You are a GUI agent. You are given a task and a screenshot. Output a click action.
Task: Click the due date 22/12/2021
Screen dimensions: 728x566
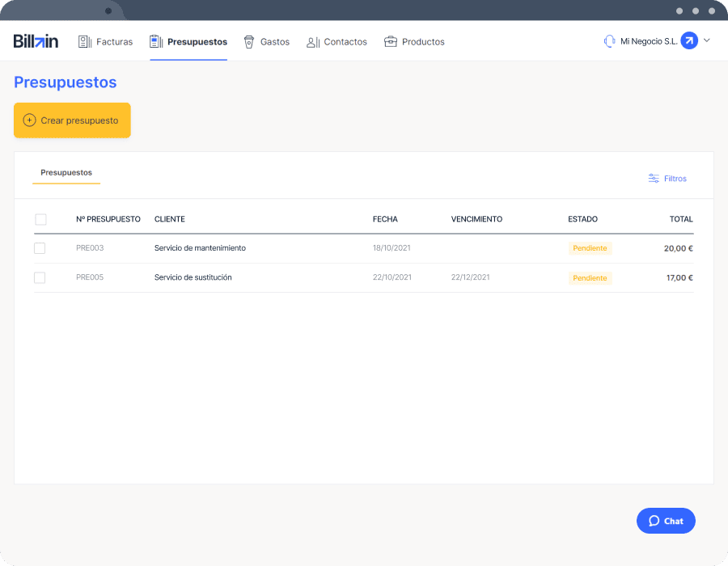(x=470, y=277)
